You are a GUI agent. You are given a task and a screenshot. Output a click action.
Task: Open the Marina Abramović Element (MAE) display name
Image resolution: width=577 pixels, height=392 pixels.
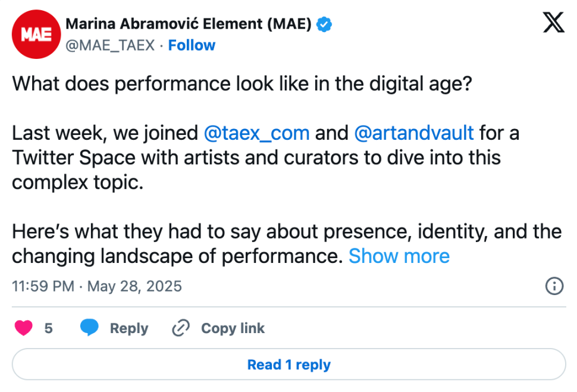pos(189,24)
